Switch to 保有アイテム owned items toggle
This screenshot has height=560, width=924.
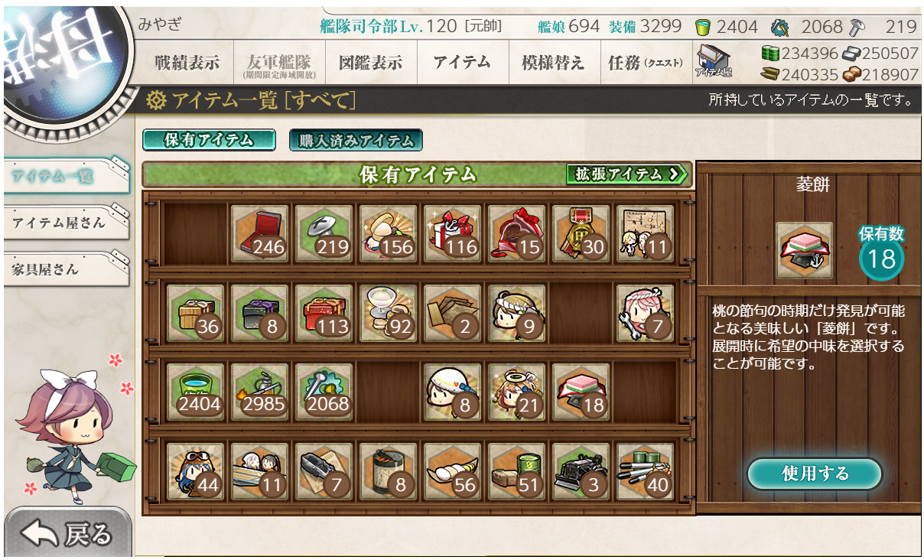(x=209, y=140)
